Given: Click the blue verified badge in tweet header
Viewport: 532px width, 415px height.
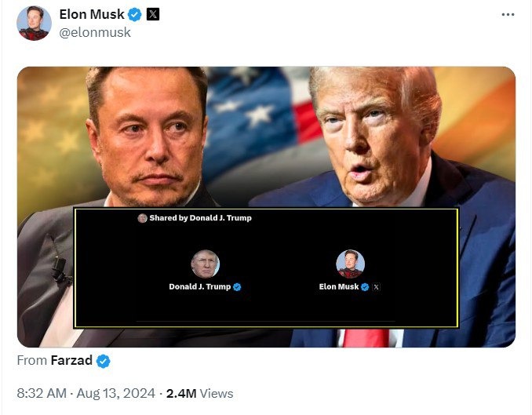Looking at the screenshot, I should (135, 15).
